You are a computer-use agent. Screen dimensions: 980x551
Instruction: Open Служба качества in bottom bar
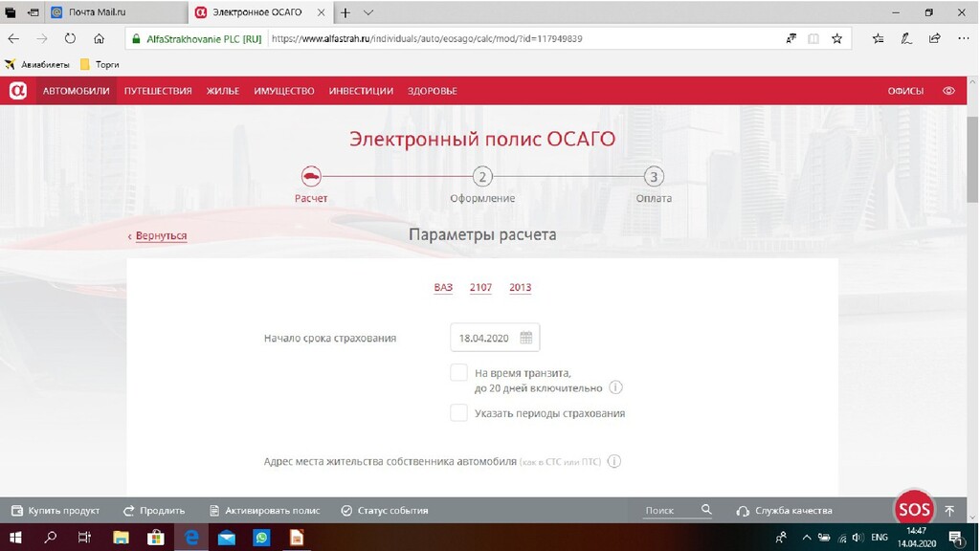(785, 511)
